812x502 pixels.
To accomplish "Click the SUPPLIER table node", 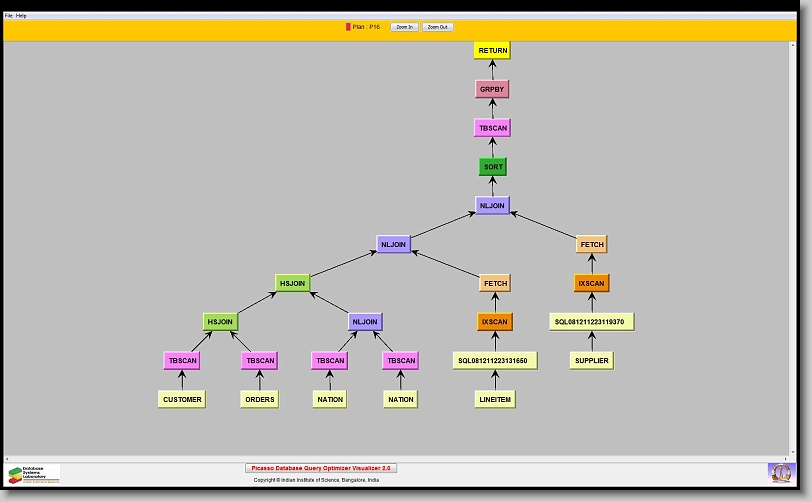I will coord(591,360).
